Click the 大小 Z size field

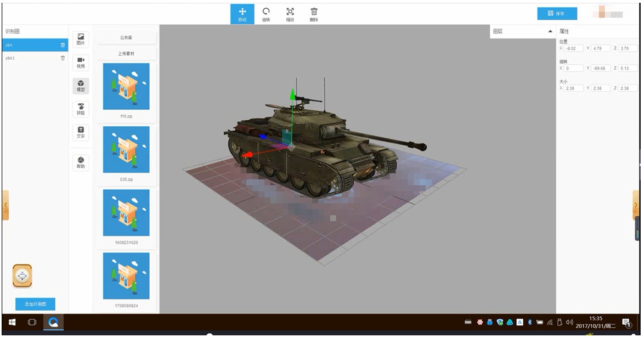pyautogui.click(x=628, y=88)
